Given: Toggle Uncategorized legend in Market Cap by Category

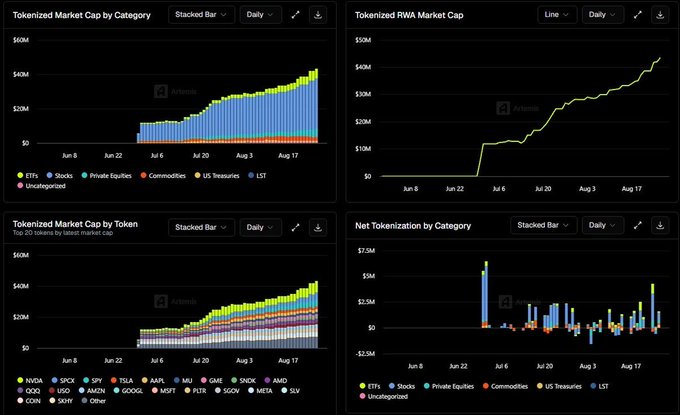Looking at the screenshot, I should pyautogui.click(x=41, y=186).
